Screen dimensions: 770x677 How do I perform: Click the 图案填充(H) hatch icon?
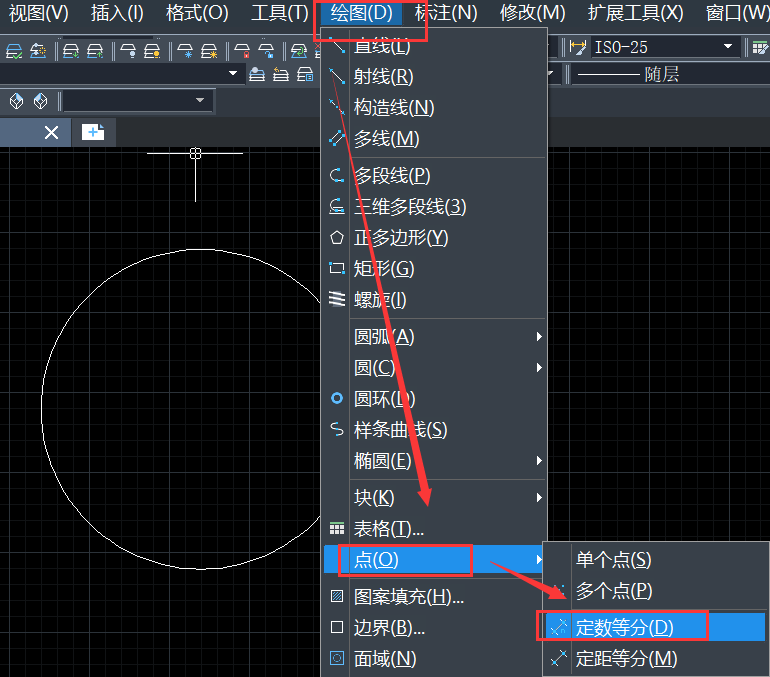(337, 596)
